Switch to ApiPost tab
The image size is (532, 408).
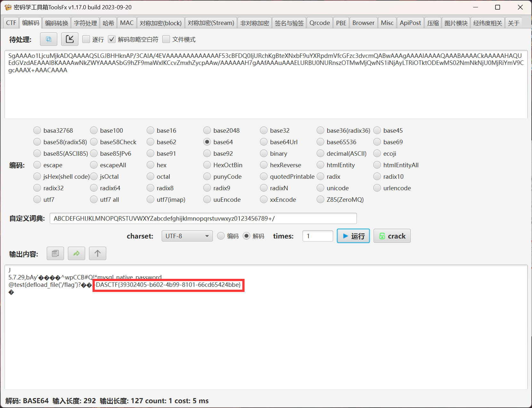click(x=410, y=23)
